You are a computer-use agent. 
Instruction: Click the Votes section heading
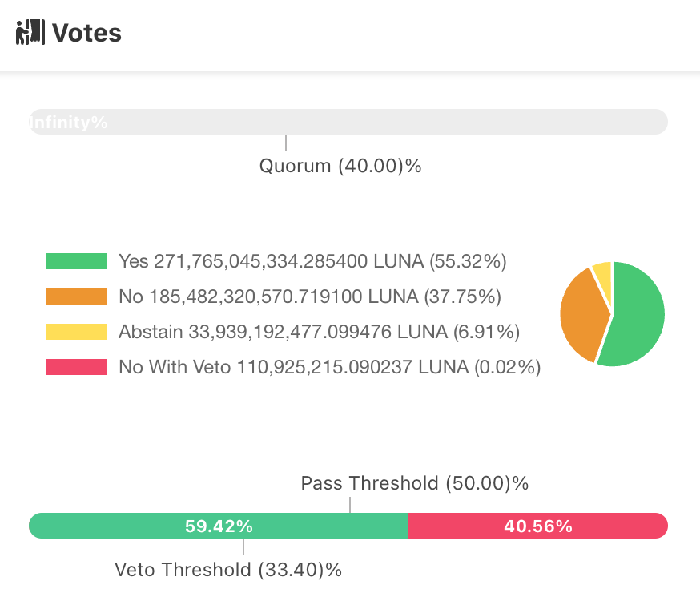click(86, 33)
